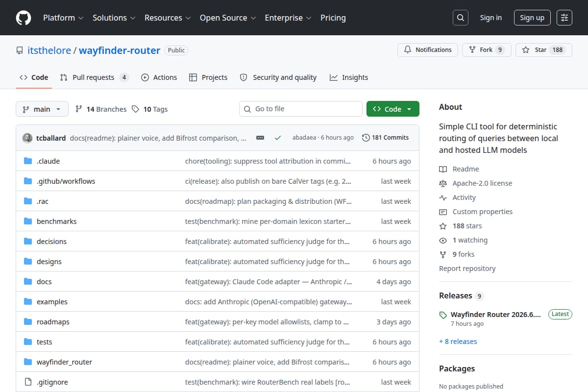Click the tag icon beside latest release

coord(443,315)
